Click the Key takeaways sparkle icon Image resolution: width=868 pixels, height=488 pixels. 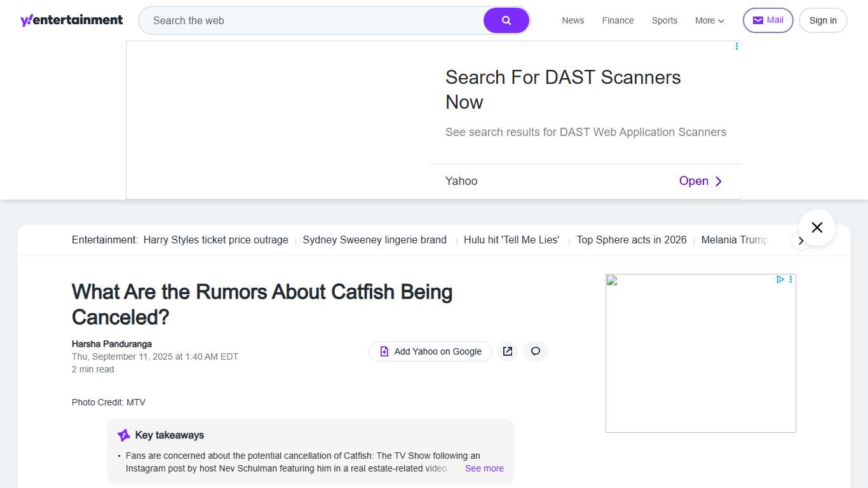[x=123, y=435]
